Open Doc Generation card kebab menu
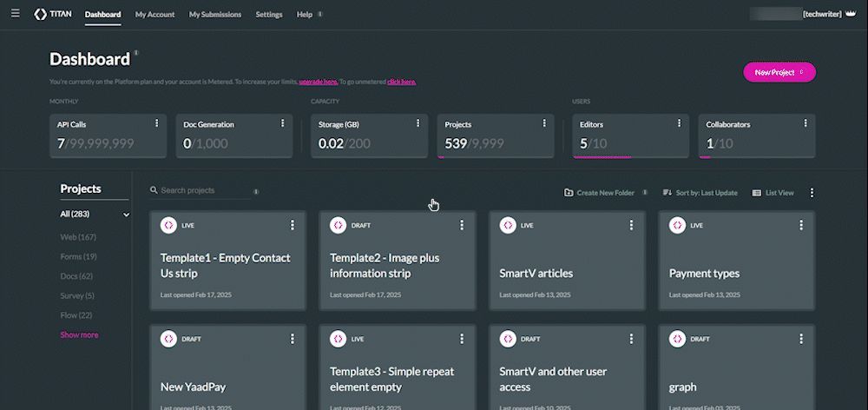This screenshot has width=868, height=410. coord(282,124)
